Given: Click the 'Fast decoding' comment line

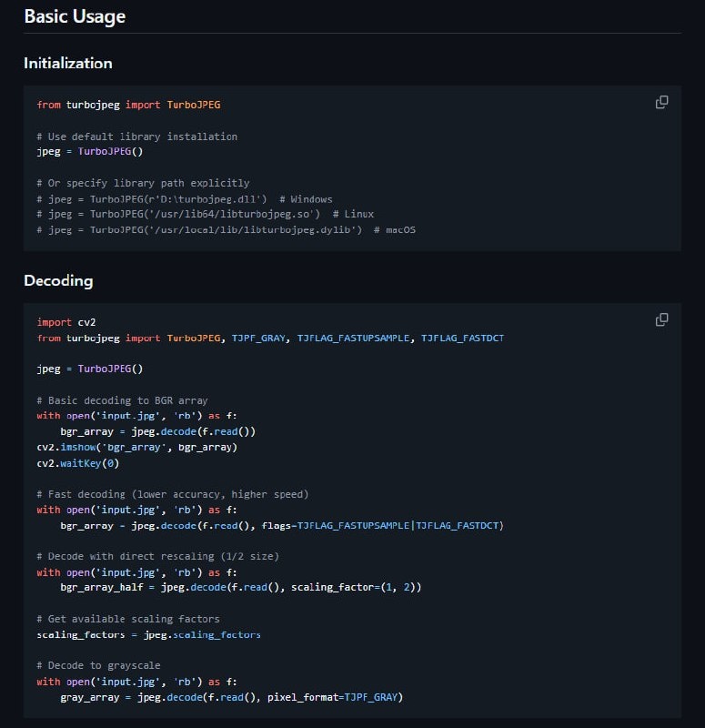Looking at the screenshot, I should click(173, 494).
